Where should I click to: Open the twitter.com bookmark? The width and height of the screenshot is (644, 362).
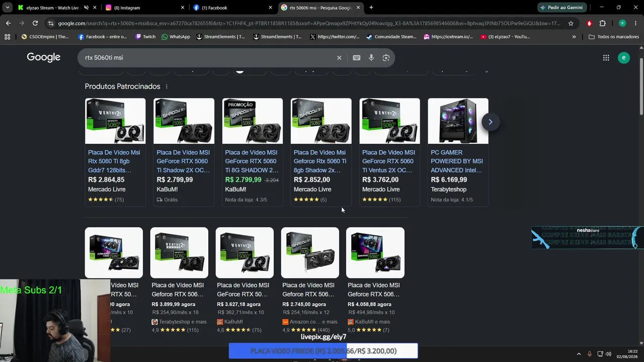(x=335, y=37)
